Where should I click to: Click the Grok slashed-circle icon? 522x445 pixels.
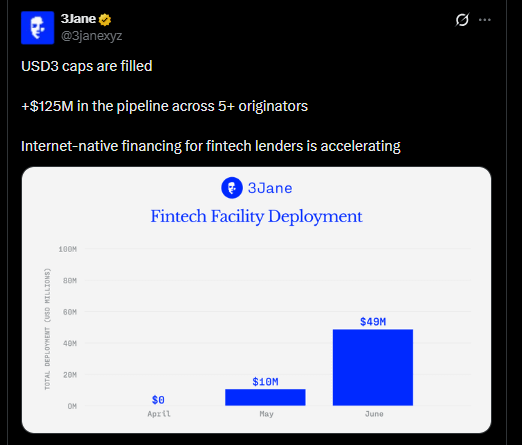462,20
